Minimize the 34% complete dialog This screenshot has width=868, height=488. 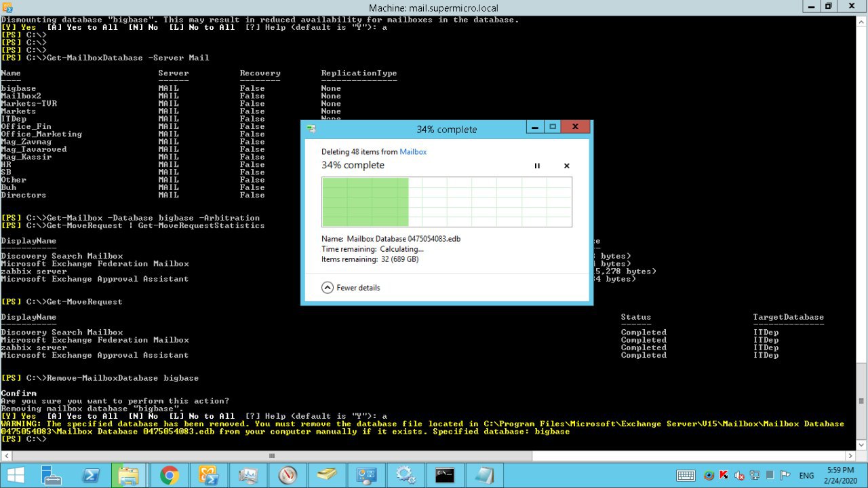[534, 127]
